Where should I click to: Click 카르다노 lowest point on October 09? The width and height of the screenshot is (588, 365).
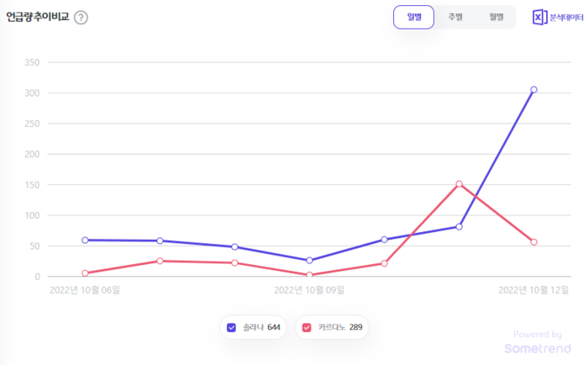[309, 275]
